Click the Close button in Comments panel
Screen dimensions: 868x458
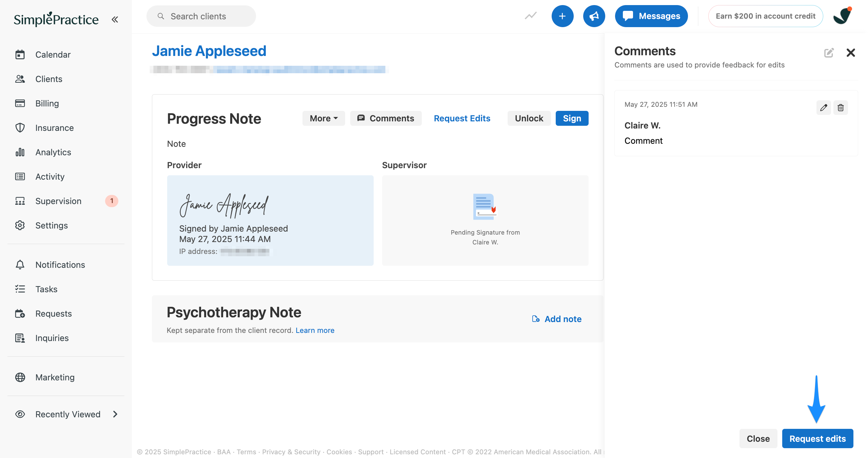758,439
